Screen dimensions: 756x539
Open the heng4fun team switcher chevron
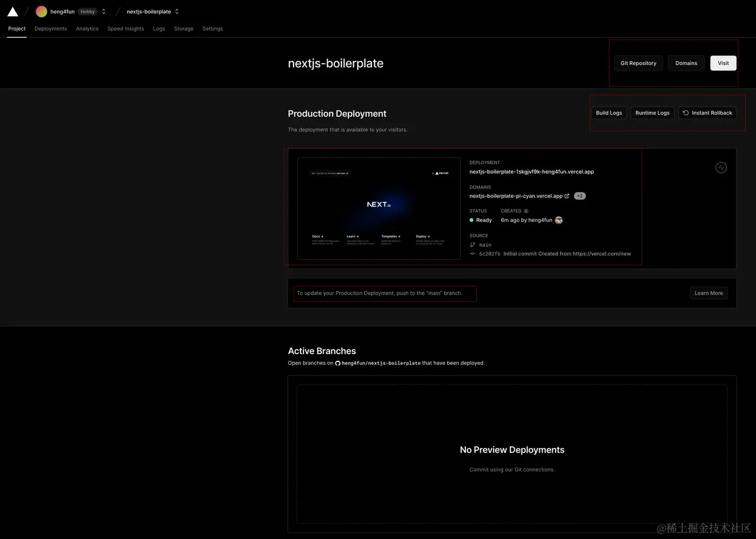(x=104, y=11)
